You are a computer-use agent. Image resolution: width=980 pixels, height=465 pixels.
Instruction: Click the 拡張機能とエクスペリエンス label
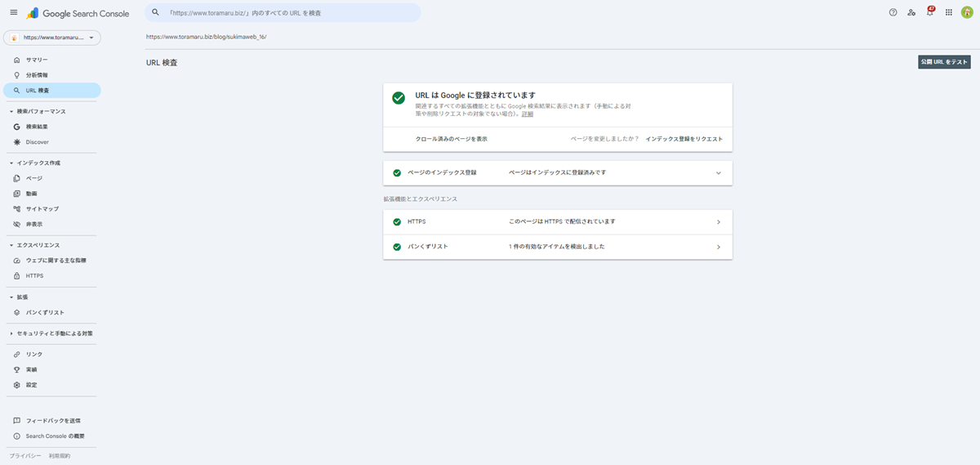[x=420, y=199]
